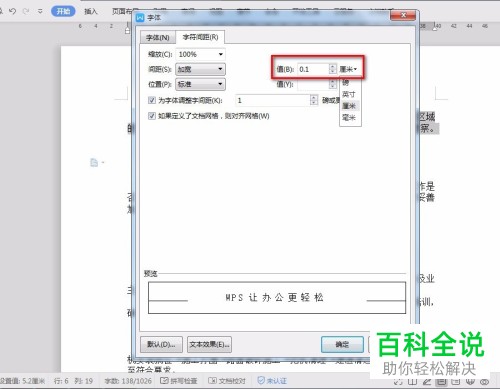Open the 间距(S) 加宽 dropdown
This screenshot has height=389, width=500.
[x=200, y=69]
